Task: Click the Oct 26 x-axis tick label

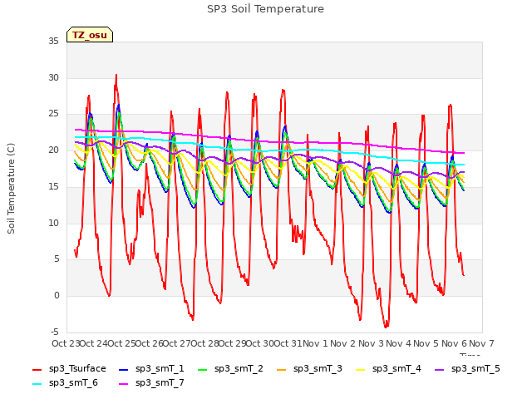Action: coord(150,343)
